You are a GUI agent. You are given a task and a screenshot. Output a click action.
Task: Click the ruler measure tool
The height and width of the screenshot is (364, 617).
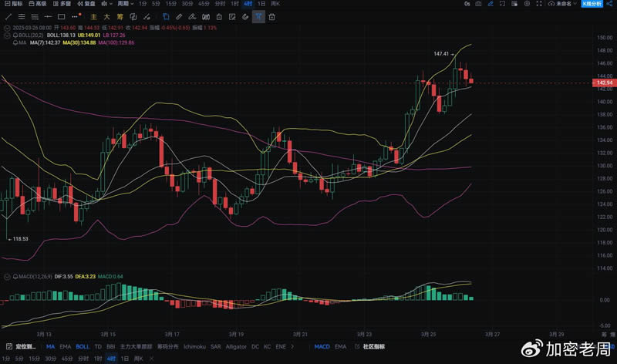click(x=179, y=16)
